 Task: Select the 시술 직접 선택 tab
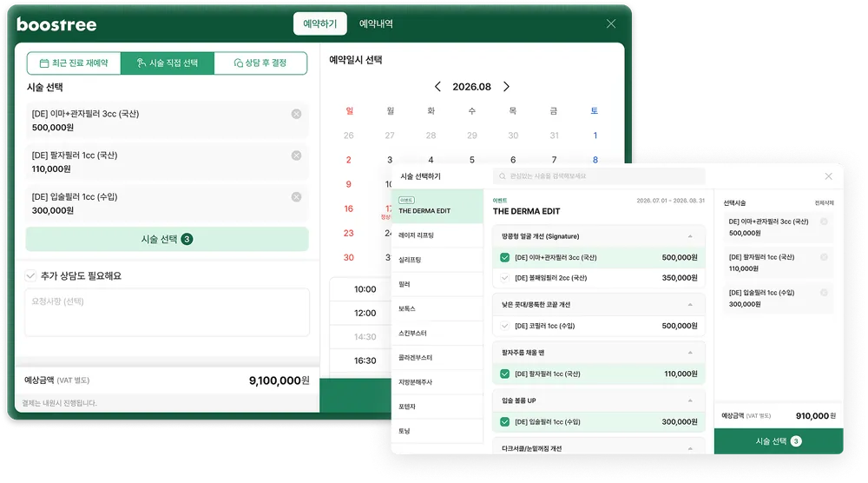click(x=168, y=63)
